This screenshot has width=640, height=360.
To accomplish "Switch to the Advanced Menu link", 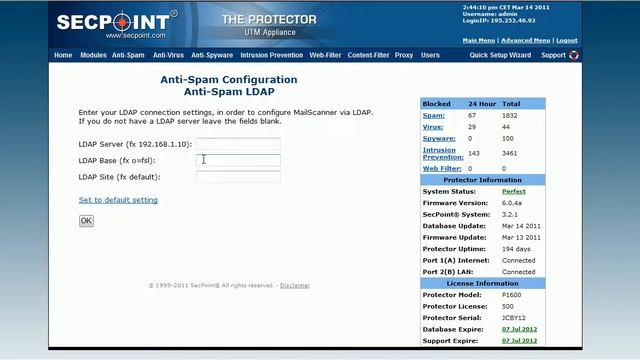I will coord(525,40).
